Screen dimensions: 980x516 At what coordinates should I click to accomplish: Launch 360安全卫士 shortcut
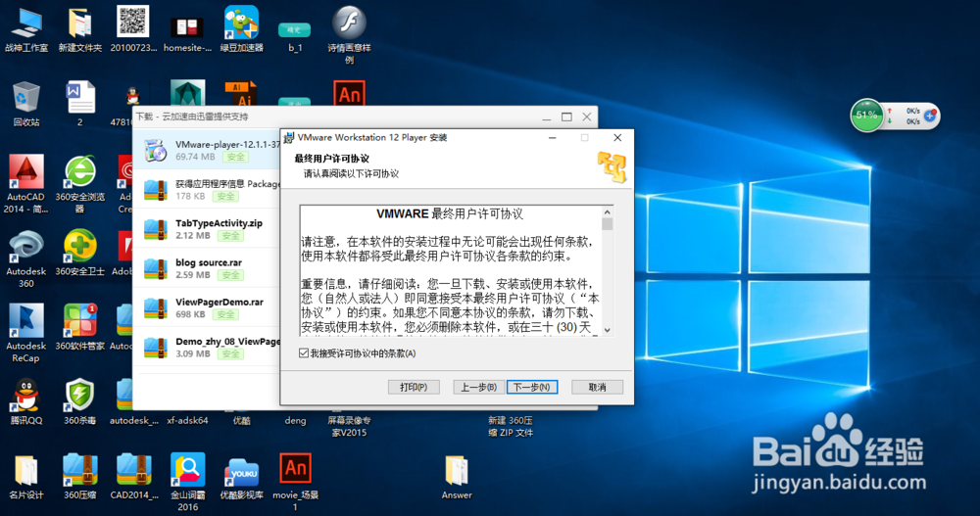click(80, 253)
